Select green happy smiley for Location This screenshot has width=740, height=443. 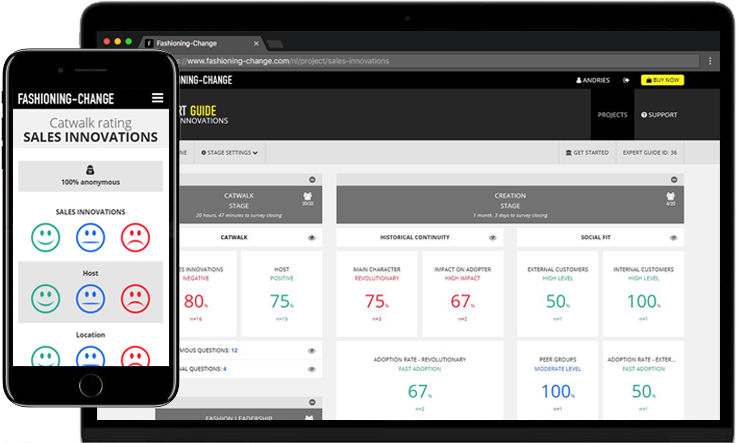pyautogui.click(x=46, y=356)
